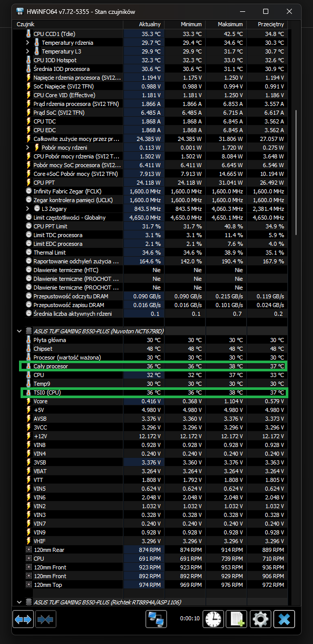
Task: Select the Średnia IOD procesora row
Action: (x=151, y=69)
